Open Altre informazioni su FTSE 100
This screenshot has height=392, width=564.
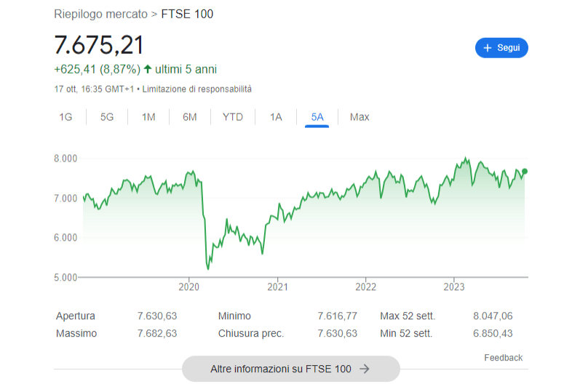coord(290,369)
